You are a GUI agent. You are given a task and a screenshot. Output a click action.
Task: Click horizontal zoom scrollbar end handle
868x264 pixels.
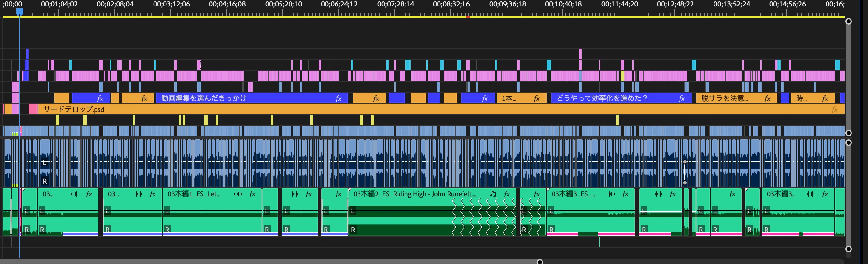pyautogui.click(x=540, y=262)
